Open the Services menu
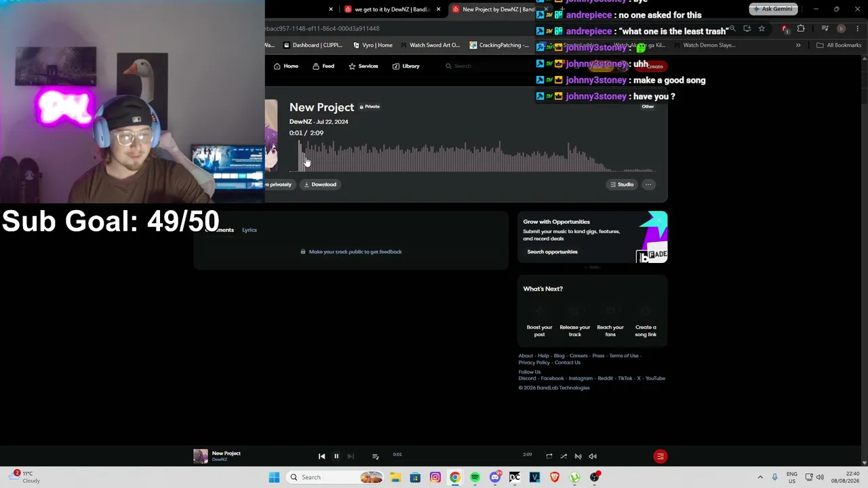This screenshot has height=488, width=868. (x=363, y=66)
